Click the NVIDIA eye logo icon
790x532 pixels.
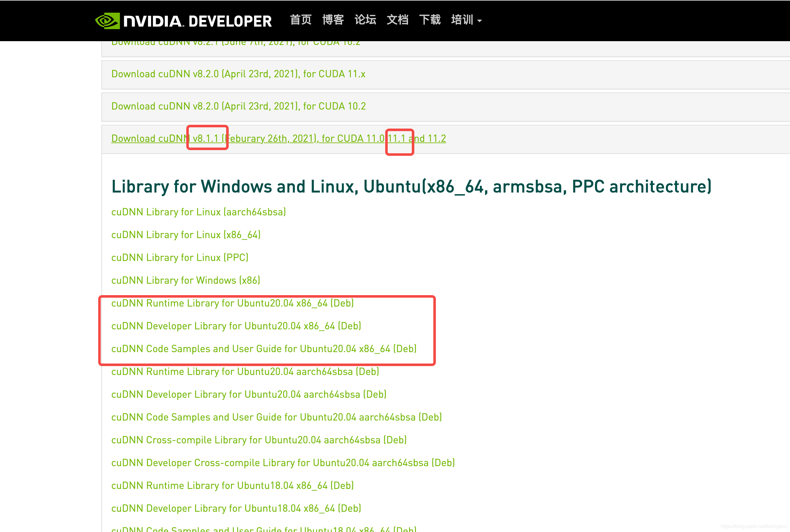tap(107, 21)
